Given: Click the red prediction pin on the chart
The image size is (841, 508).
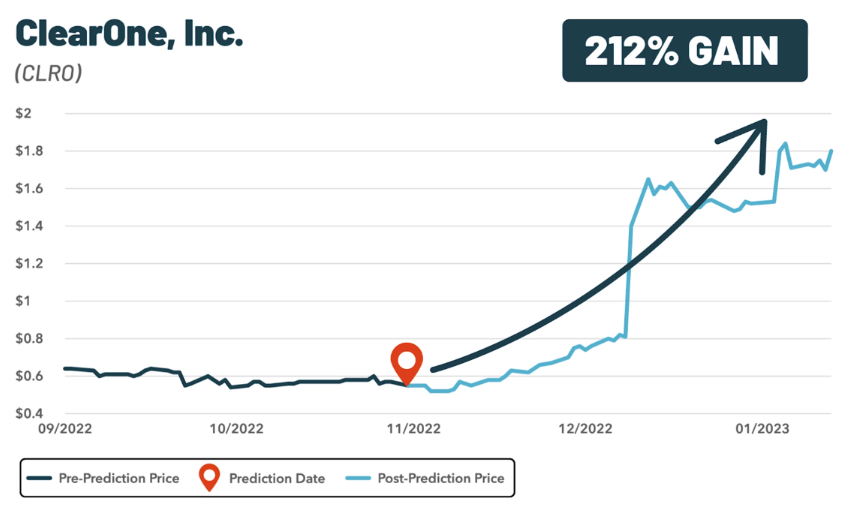Looking at the screenshot, I should 407,362.
